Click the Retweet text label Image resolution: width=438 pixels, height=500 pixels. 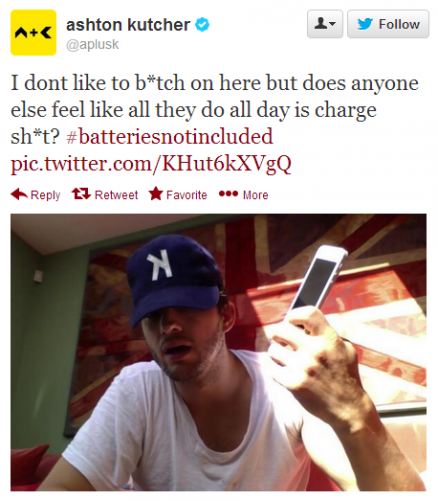pyautogui.click(x=116, y=195)
